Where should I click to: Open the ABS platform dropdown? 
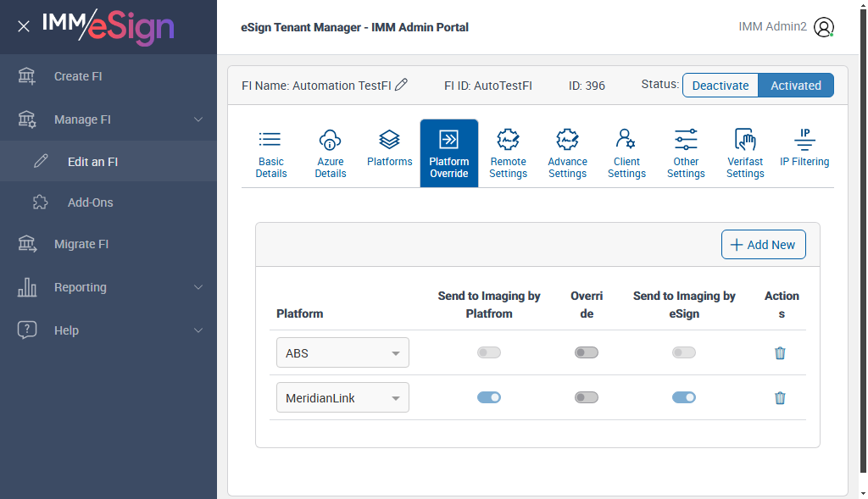pos(342,353)
